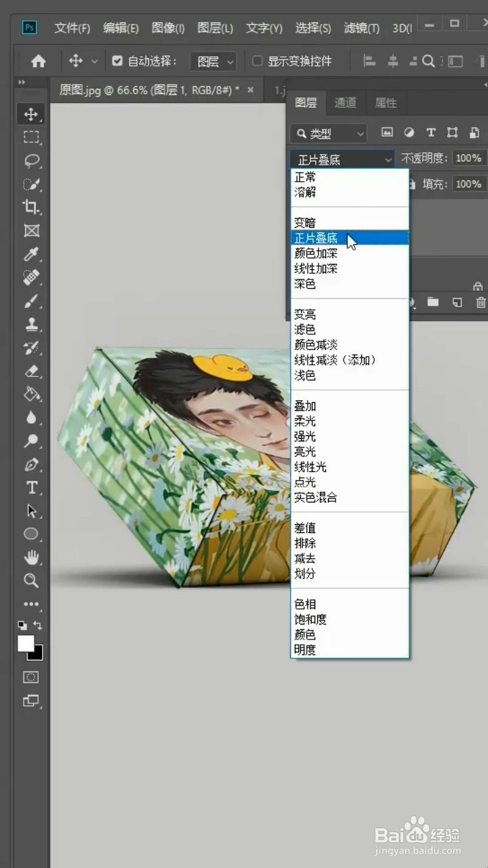Image resolution: width=488 pixels, height=868 pixels.
Task: Select the Clone Stamp tool
Action: tap(31, 324)
